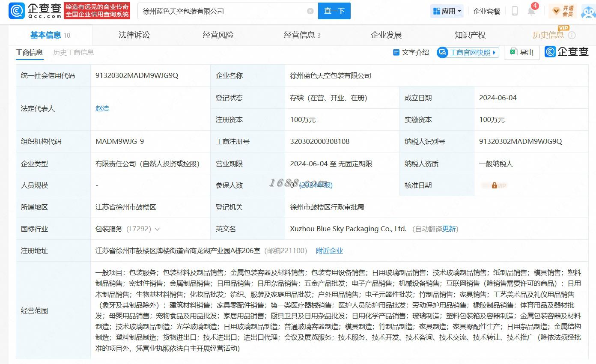
Task: Click 导出 export button
Action: click(522, 52)
